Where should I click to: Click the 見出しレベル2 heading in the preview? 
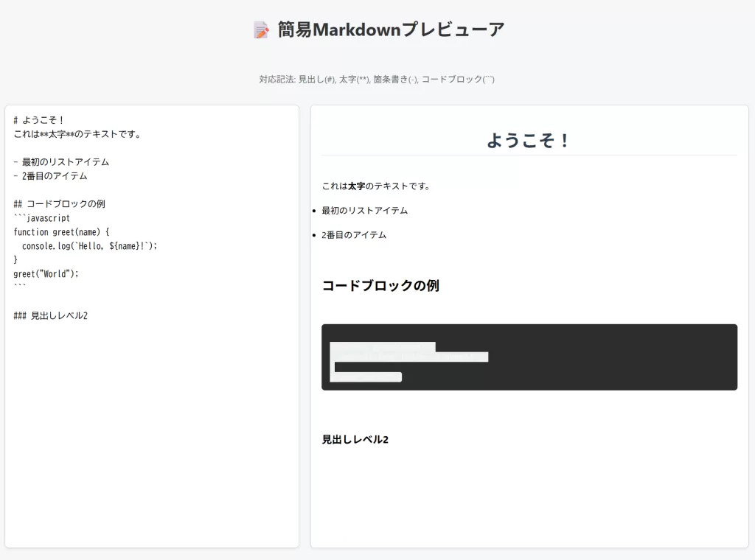point(354,439)
